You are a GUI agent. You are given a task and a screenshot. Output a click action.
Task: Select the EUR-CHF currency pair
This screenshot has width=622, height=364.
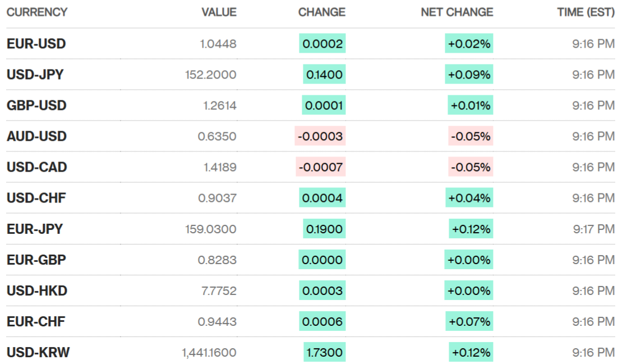[36, 321]
